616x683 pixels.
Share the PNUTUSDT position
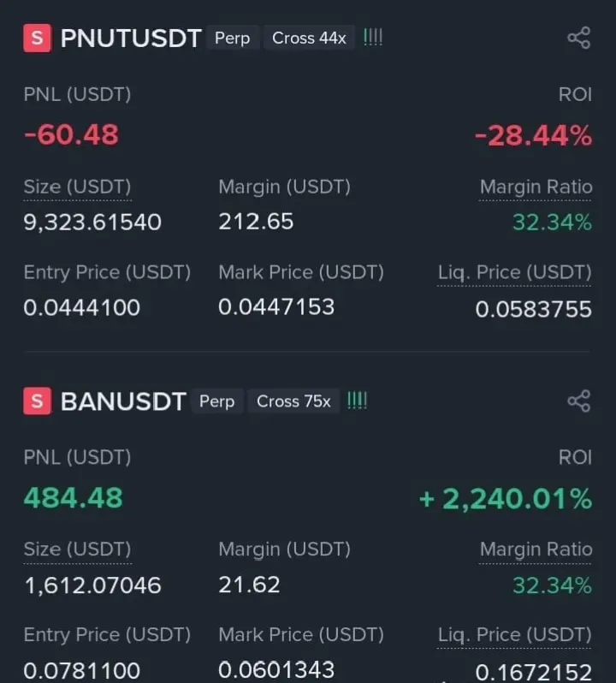579,38
